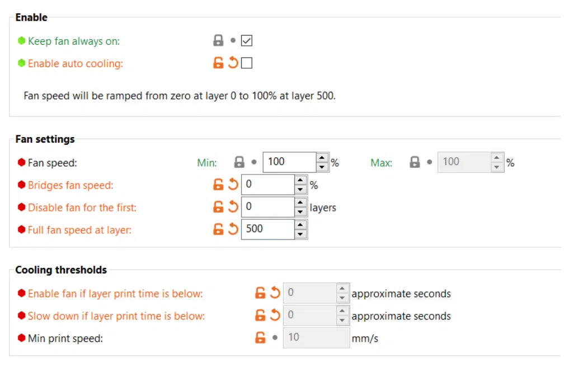This screenshot has height=376, width=588.
Task: Increase Full fan speed at layer value
Action: [301, 224]
